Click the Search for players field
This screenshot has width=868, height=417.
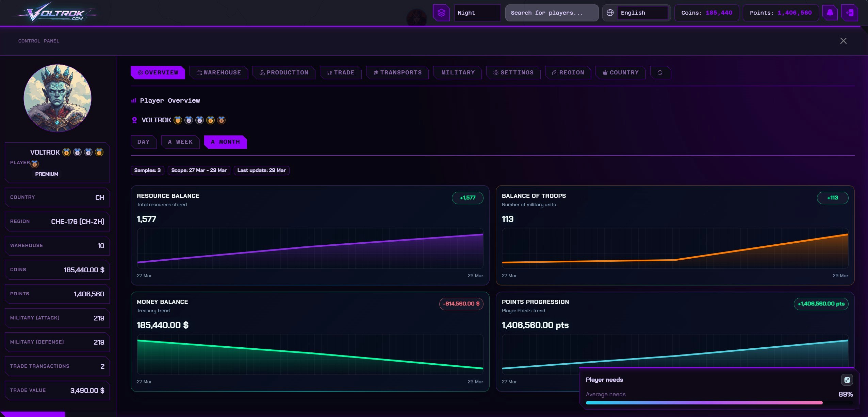(x=551, y=13)
